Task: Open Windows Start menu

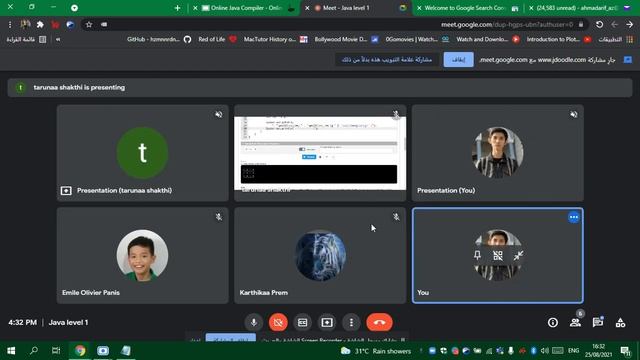Action: [11, 351]
